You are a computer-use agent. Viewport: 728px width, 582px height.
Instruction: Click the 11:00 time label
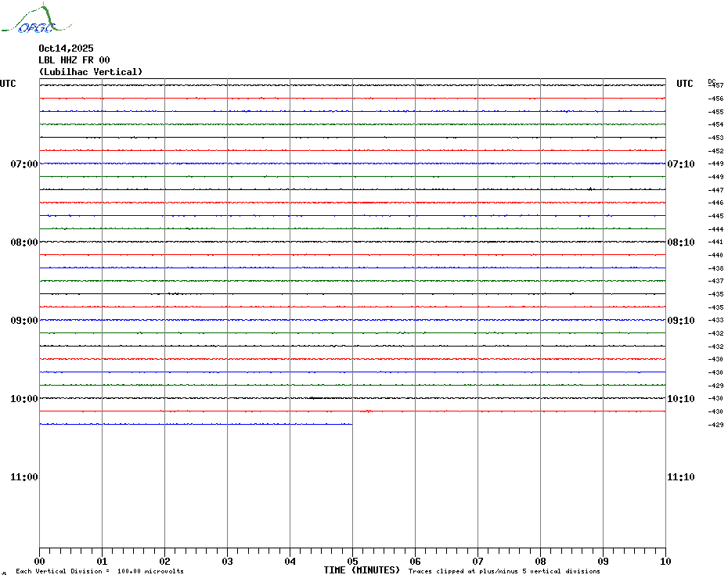(24, 477)
